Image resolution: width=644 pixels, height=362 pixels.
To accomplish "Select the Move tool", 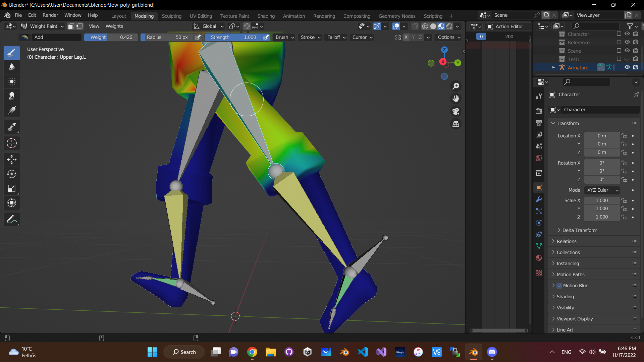I will point(12,160).
